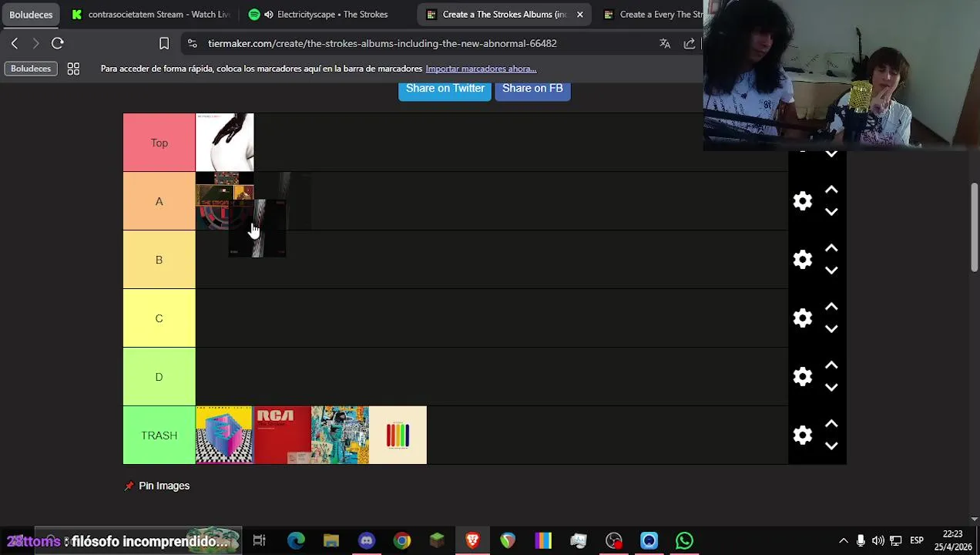Select the B tier label
980x555 pixels.
click(159, 260)
